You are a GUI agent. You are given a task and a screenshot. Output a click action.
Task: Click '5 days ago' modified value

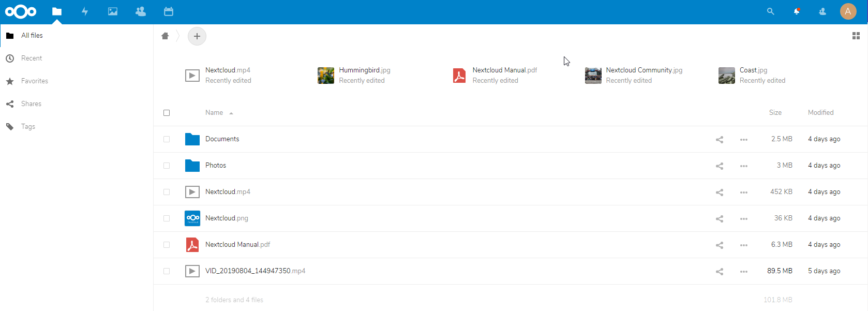coord(824,271)
